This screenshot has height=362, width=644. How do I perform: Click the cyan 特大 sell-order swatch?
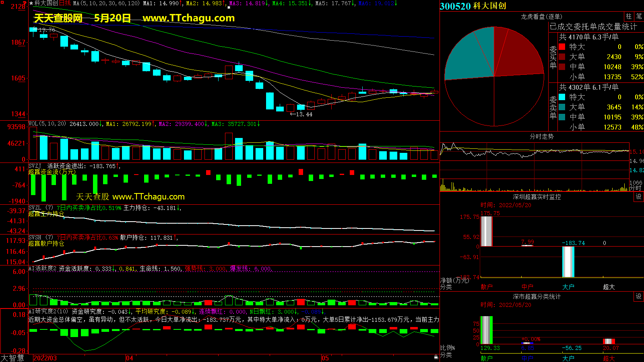pos(562,97)
